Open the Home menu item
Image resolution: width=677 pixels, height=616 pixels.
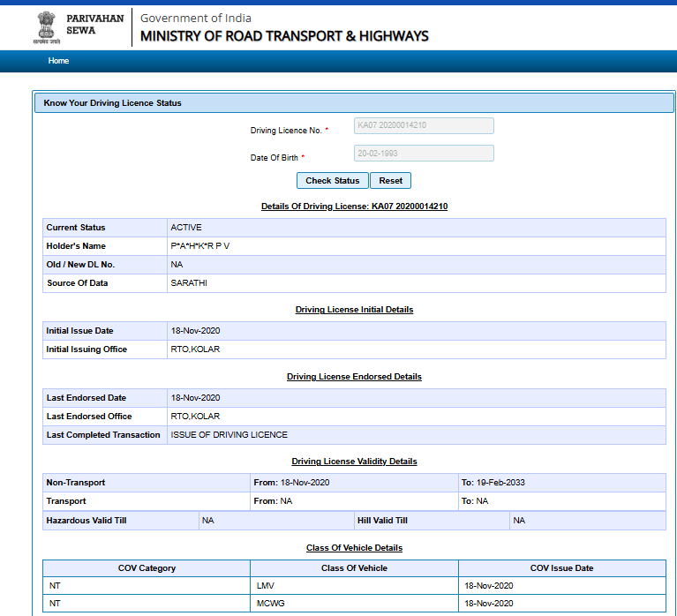[x=58, y=61]
